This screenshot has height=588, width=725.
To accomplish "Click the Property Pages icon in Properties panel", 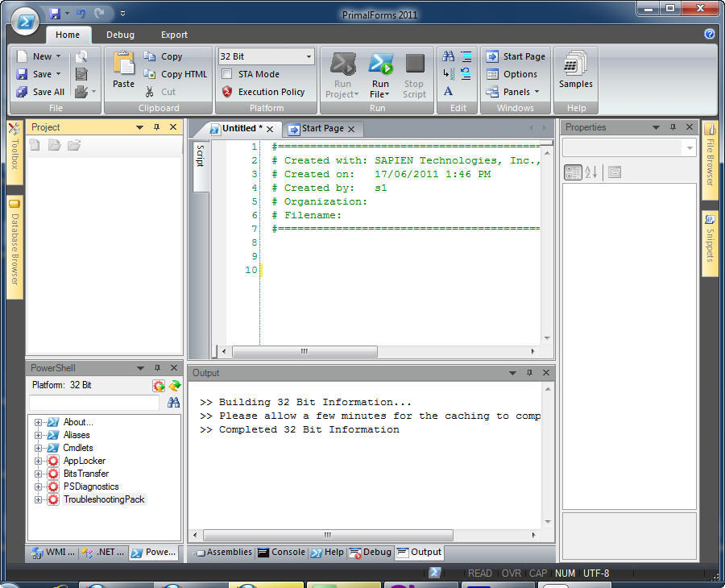I will point(615,172).
